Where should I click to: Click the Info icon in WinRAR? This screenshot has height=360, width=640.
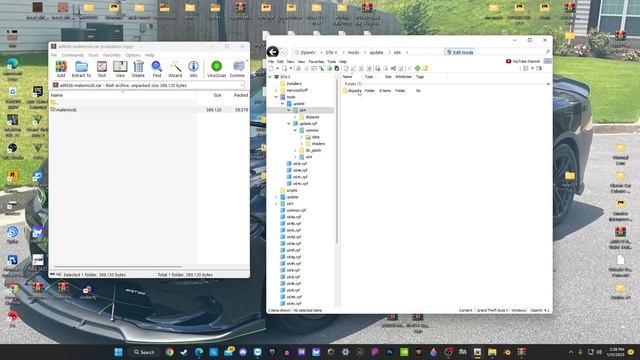point(193,69)
